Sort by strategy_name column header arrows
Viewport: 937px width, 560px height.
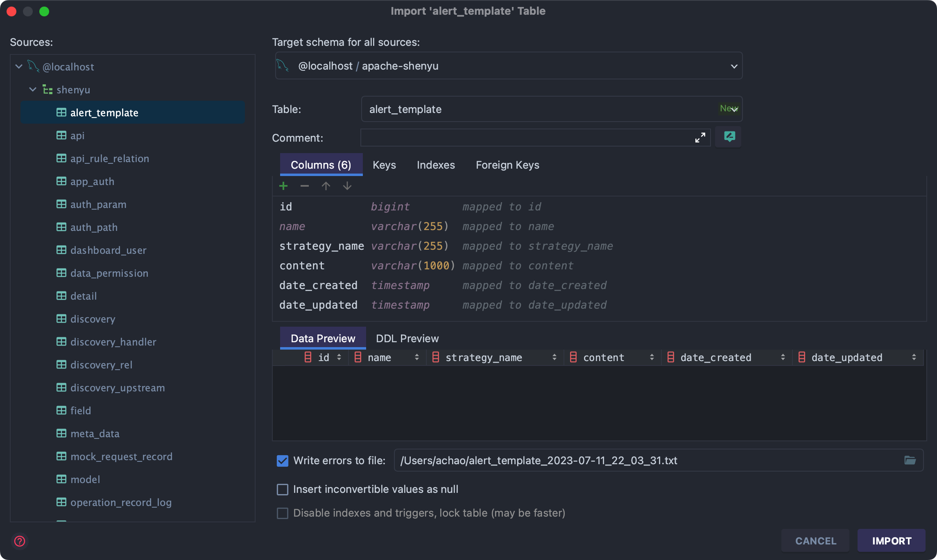coord(554,357)
